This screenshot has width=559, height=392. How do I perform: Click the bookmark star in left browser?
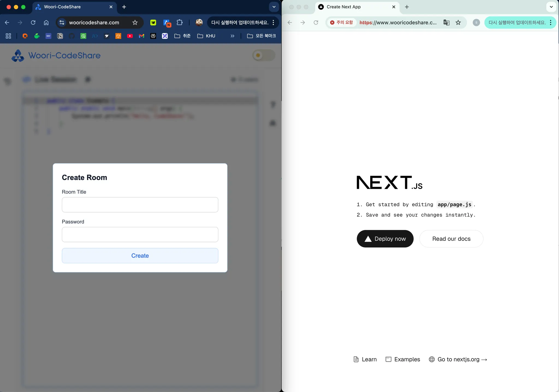point(135,22)
